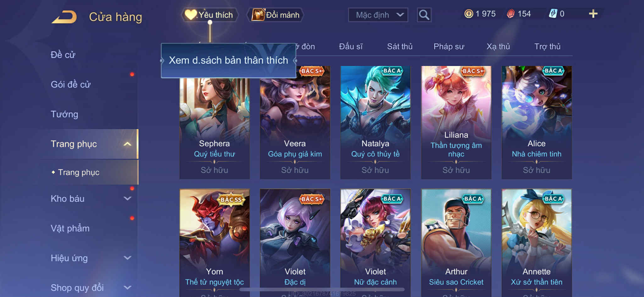The width and height of the screenshot is (644, 297).
Task: Select the Sát thủ filter tab
Action: coord(400,46)
